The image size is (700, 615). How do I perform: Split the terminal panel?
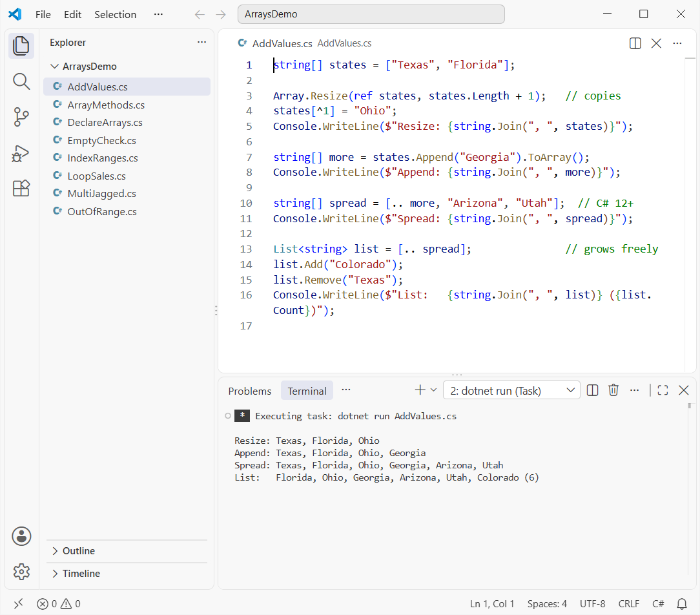(592, 390)
